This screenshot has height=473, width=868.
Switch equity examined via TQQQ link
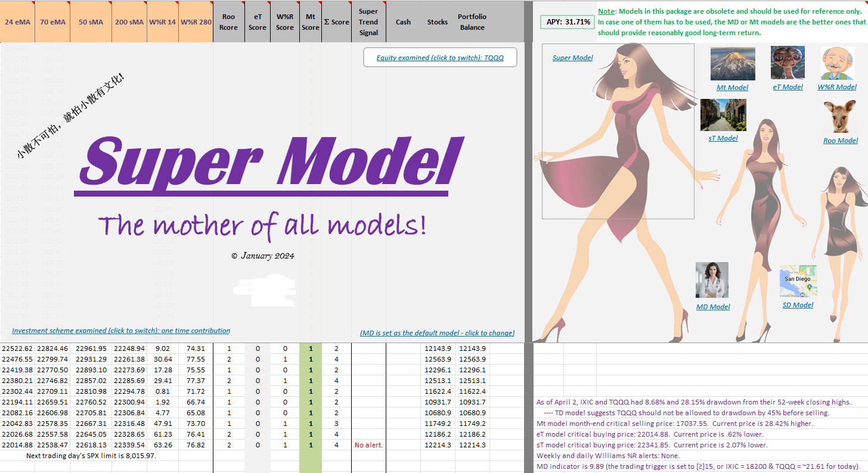[x=440, y=58]
